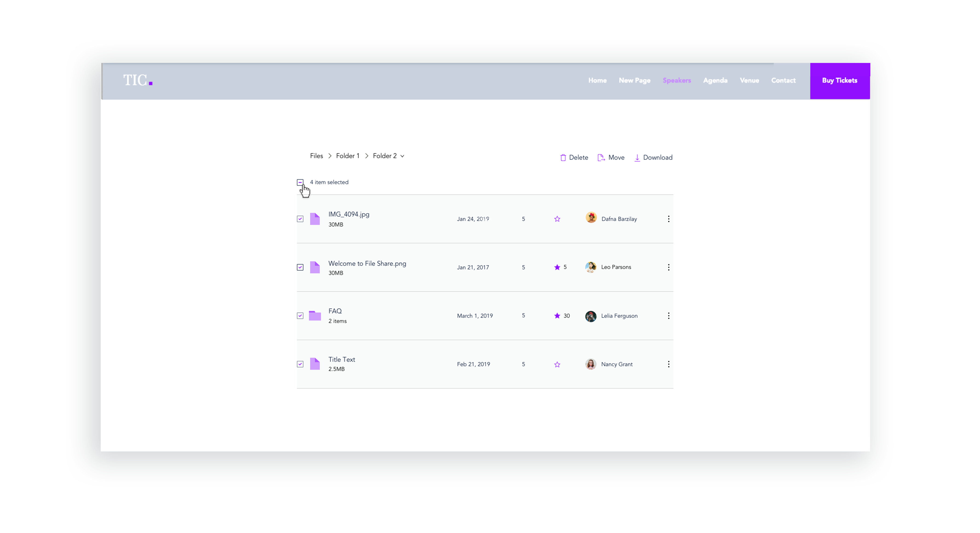Open the Welcome to File Share.png file name
Viewport: 980px width, 533px height.
pyautogui.click(x=367, y=264)
